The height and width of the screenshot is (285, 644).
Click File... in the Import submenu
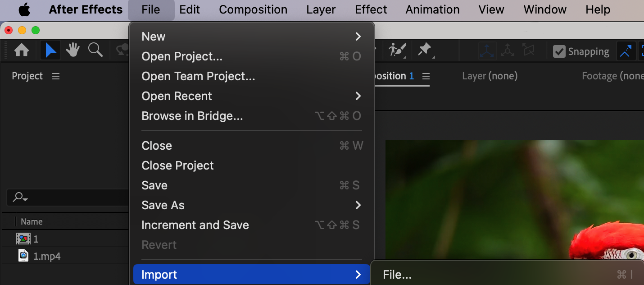(397, 275)
